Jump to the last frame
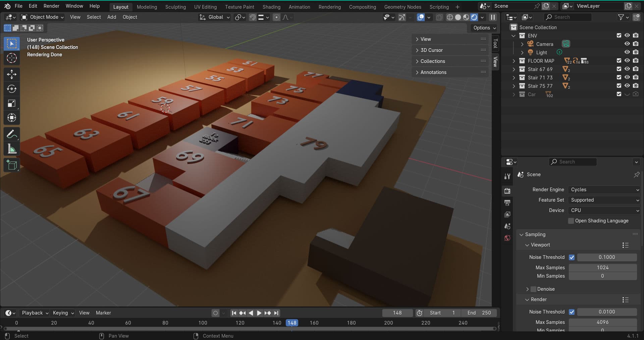644x340 pixels. click(276, 313)
